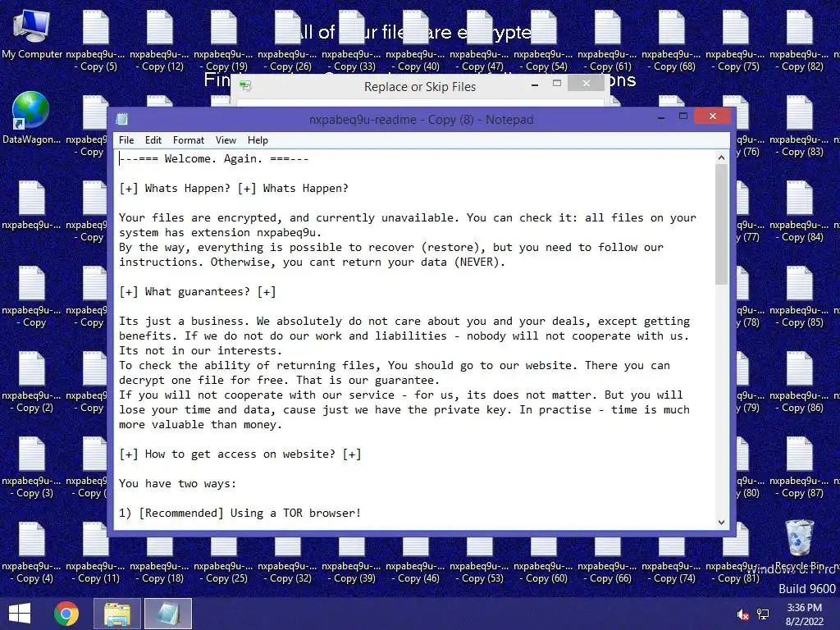Minimize the Notepad window
This screenshot has width=840, height=630.
point(661,116)
